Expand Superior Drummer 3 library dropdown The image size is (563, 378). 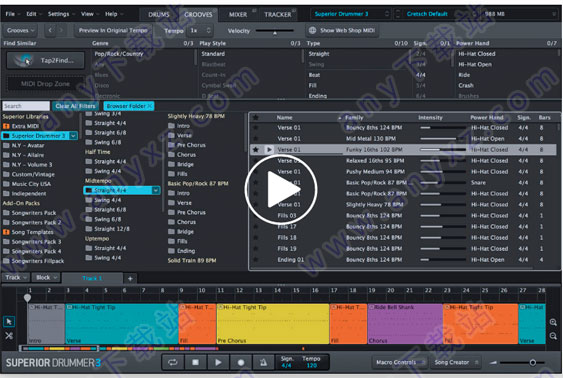[73, 136]
